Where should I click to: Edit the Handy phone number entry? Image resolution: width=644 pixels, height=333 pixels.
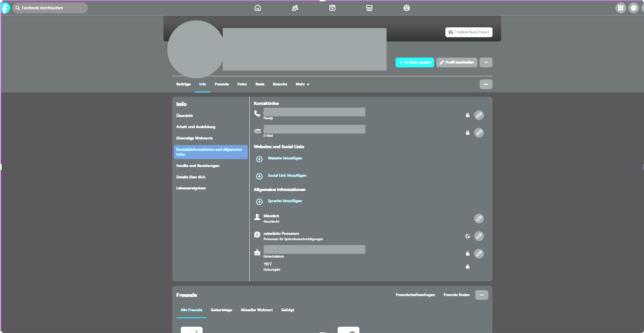click(x=479, y=115)
